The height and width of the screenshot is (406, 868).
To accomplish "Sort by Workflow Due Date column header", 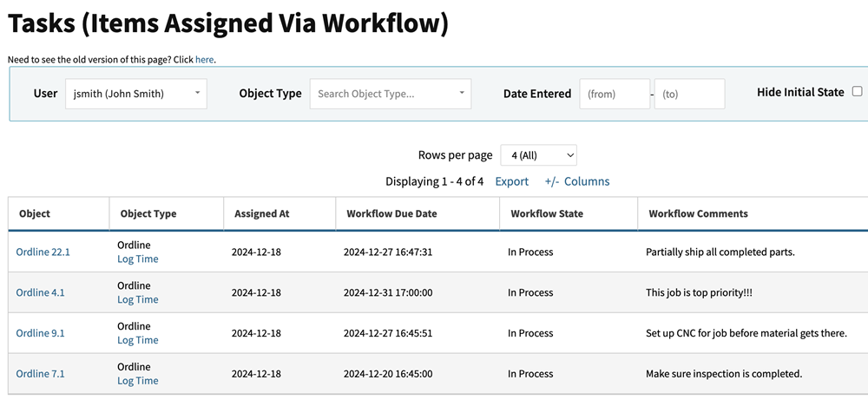I will tap(391, 213).
